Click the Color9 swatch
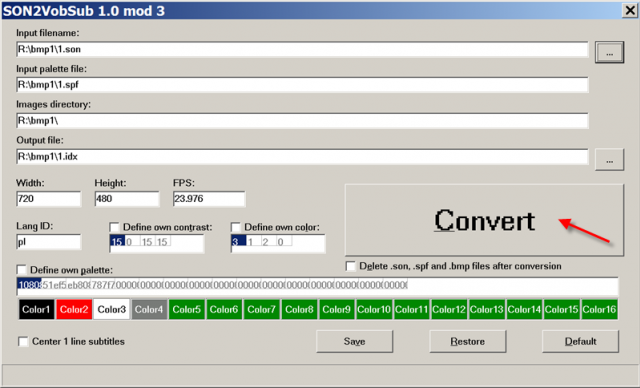 point(336,309)
